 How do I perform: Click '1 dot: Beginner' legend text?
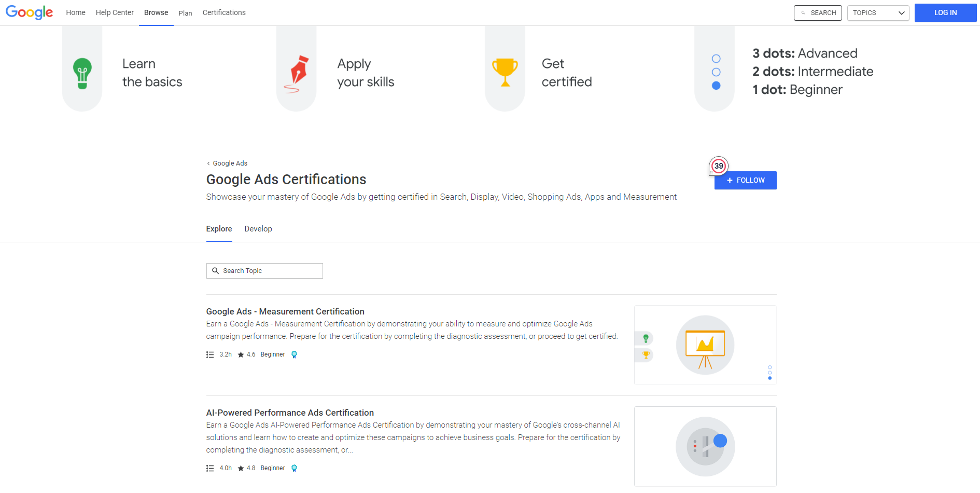797,90
